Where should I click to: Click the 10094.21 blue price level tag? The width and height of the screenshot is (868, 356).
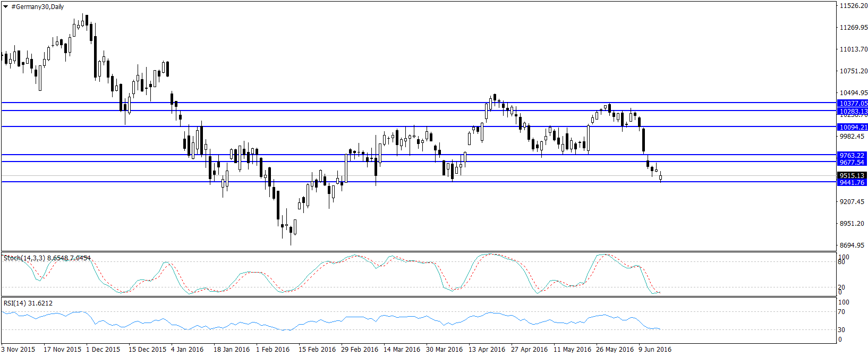click(853, 128)
